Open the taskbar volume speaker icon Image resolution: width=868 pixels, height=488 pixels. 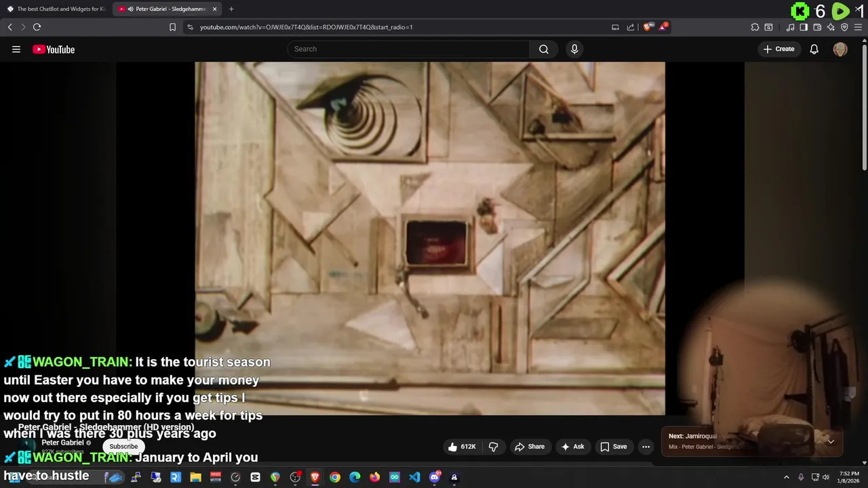826,477
